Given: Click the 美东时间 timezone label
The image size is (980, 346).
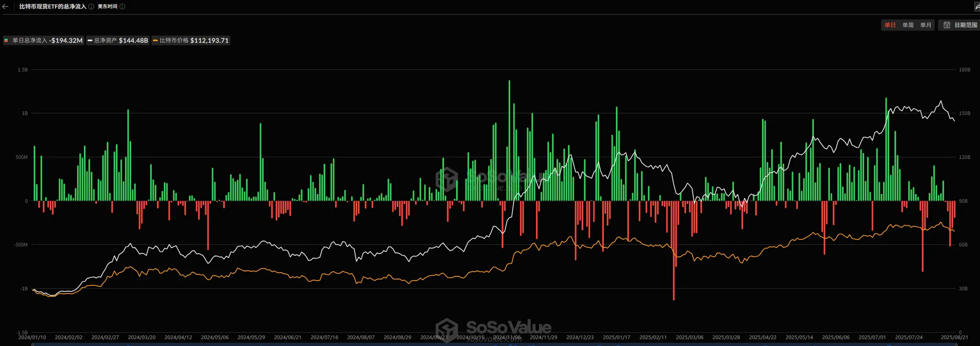Looking at the screenshot, I should pyautogui.click(x=107, y=7).
